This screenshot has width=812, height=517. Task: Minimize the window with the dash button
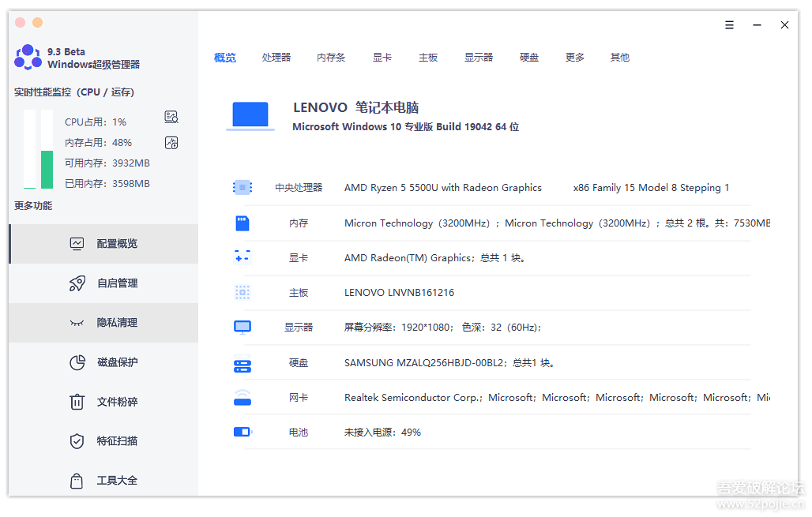[757, 24]
